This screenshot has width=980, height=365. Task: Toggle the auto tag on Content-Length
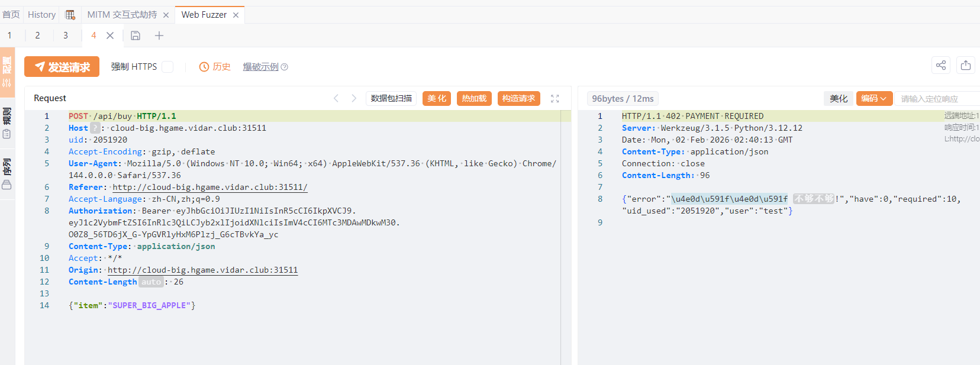tap(151, 282)
